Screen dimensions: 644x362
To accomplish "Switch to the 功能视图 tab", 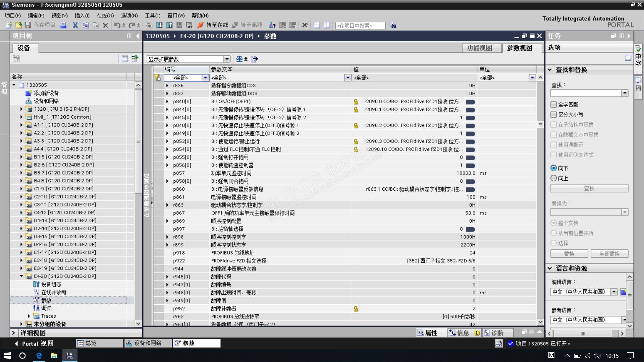I will click(479, 48).
